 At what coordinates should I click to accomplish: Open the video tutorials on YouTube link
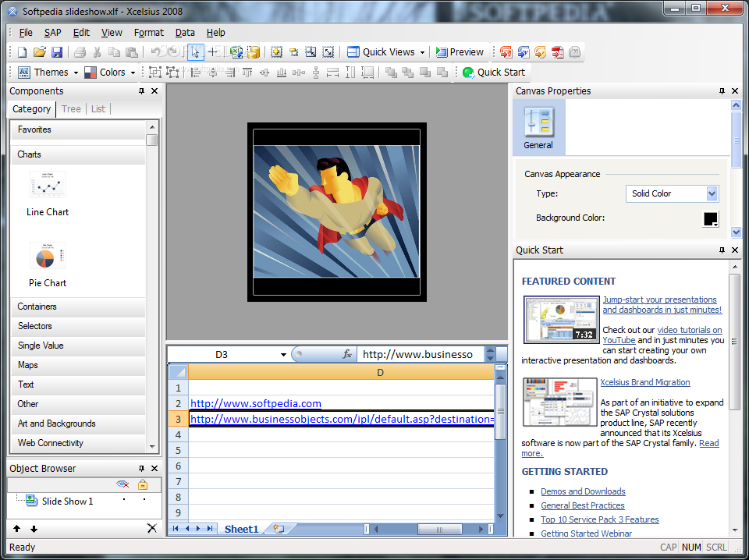[662, 335]
